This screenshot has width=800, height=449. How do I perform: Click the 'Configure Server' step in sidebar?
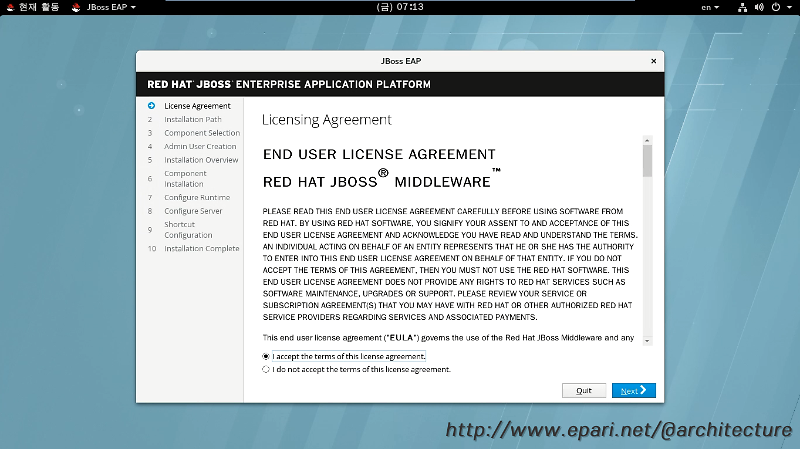pyautogui.click(x=193, y=211)
